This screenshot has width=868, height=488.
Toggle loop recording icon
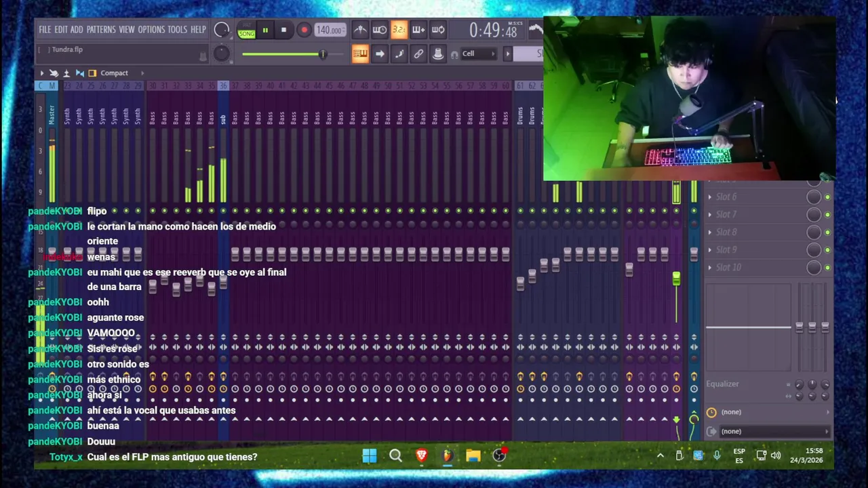coord(438,30)
